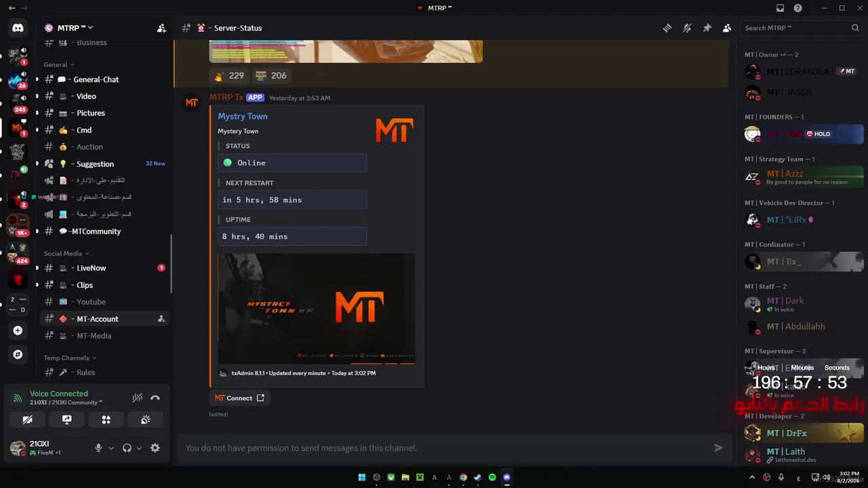Open member MT | Abdullahh profile
The height and width of the screenshot is (488, 868).
[804, 327]
